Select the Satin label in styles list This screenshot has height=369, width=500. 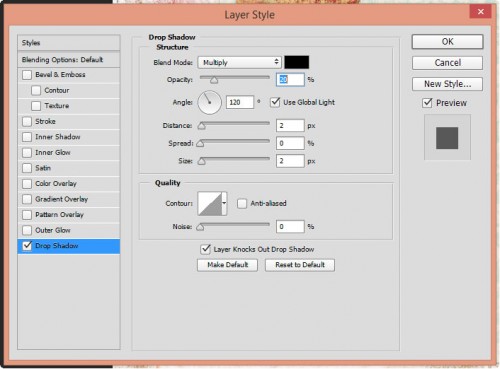43,168
